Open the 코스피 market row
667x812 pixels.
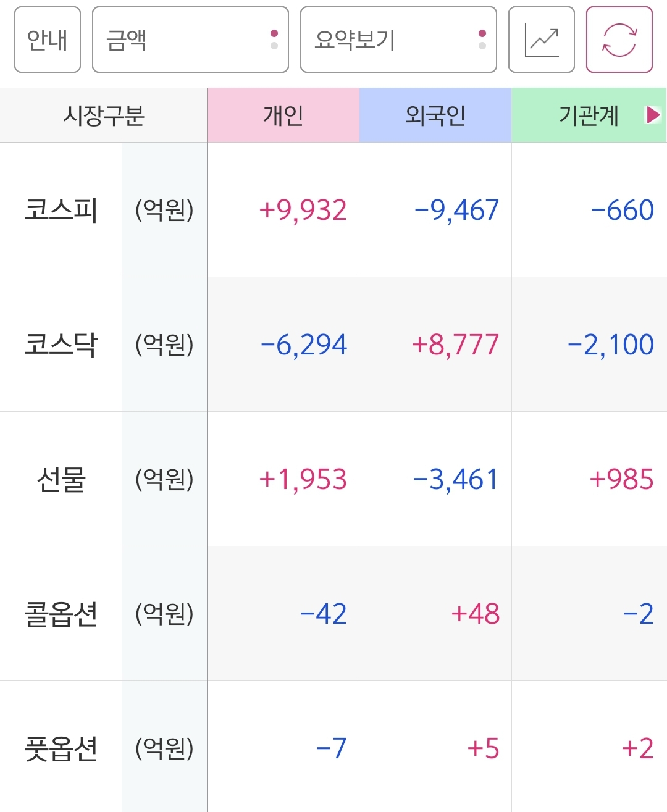[333, 210]
